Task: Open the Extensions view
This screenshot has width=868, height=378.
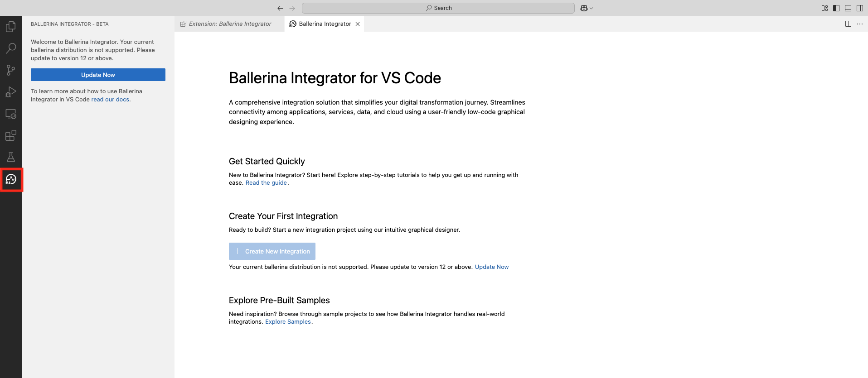Action: (x=11, y=135)
